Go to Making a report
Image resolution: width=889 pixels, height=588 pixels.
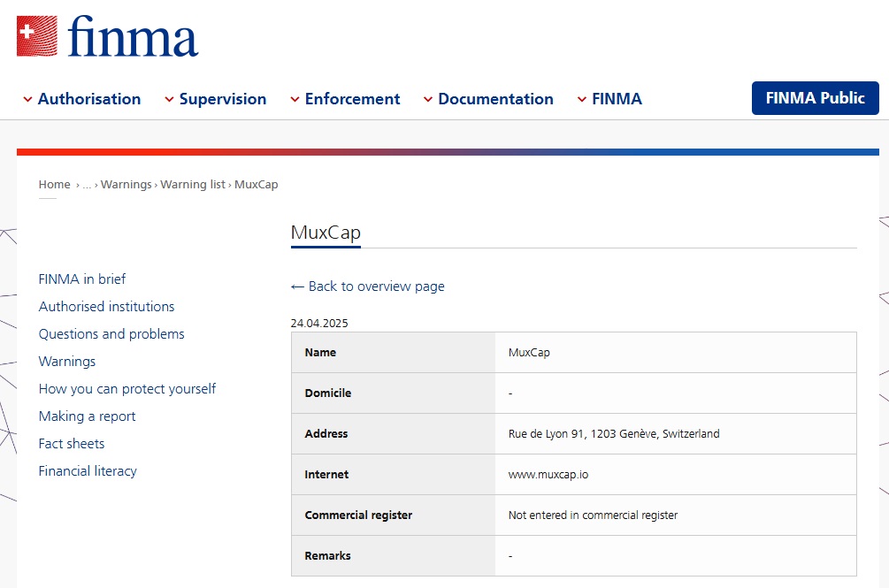pos(87,416)
